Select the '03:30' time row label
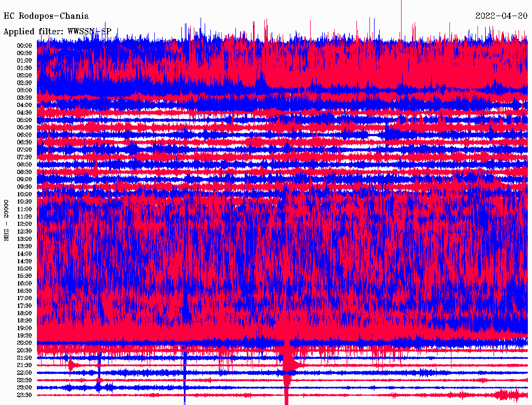The height and width of the screenshot is (405, 532). click(24, 98)
